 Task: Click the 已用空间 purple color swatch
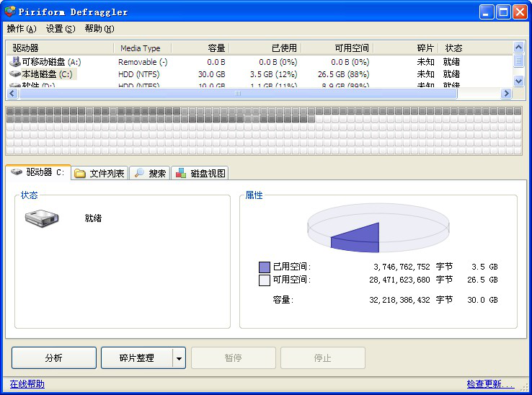click(x=265, y=267)
